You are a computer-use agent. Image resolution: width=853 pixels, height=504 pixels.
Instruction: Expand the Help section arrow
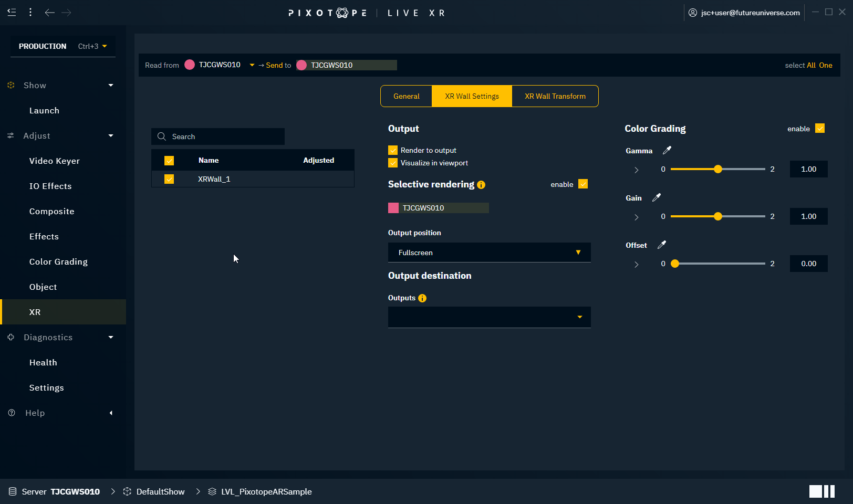click(x=111, y=413)
